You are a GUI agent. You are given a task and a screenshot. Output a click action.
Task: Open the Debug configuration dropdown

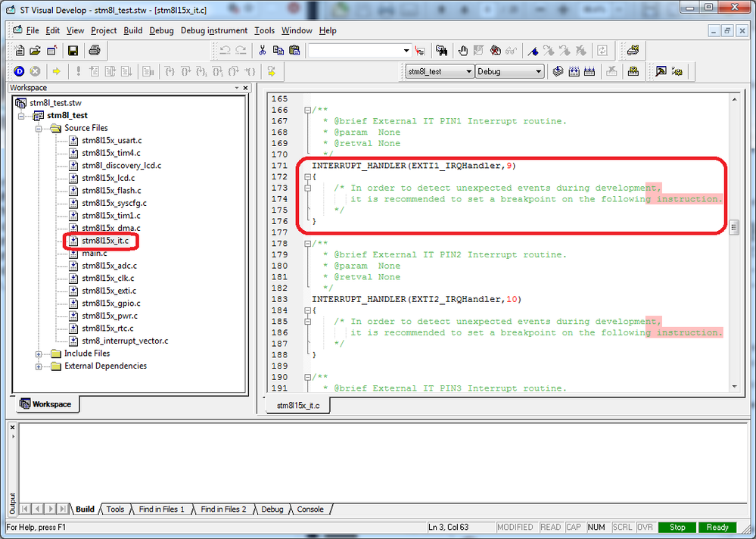pos(538,71)
